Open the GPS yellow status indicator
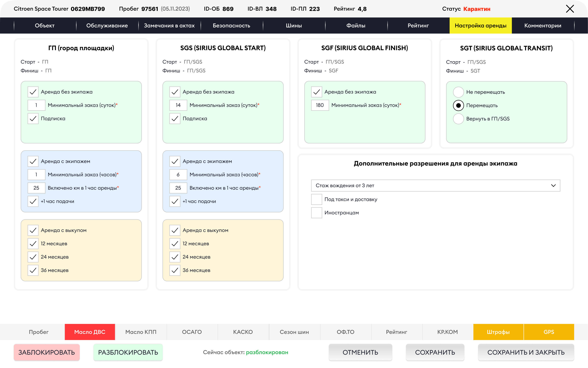The height and width of the screenshot is (368, 588). point(549,332)
